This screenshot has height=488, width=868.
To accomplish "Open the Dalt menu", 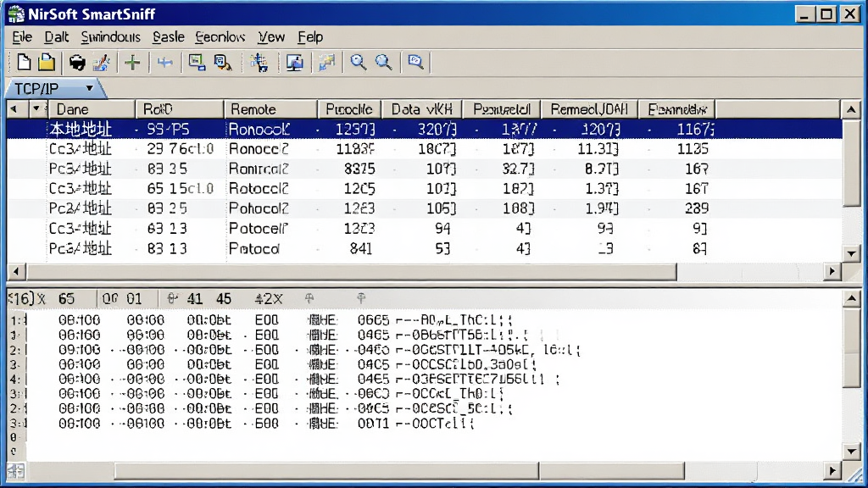I will click(x=57, y=37).
